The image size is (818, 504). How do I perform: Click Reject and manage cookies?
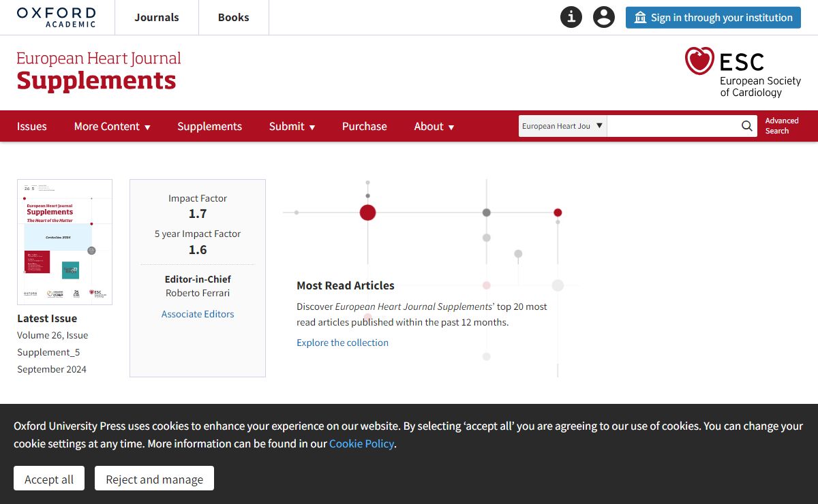tap(154, 479)
